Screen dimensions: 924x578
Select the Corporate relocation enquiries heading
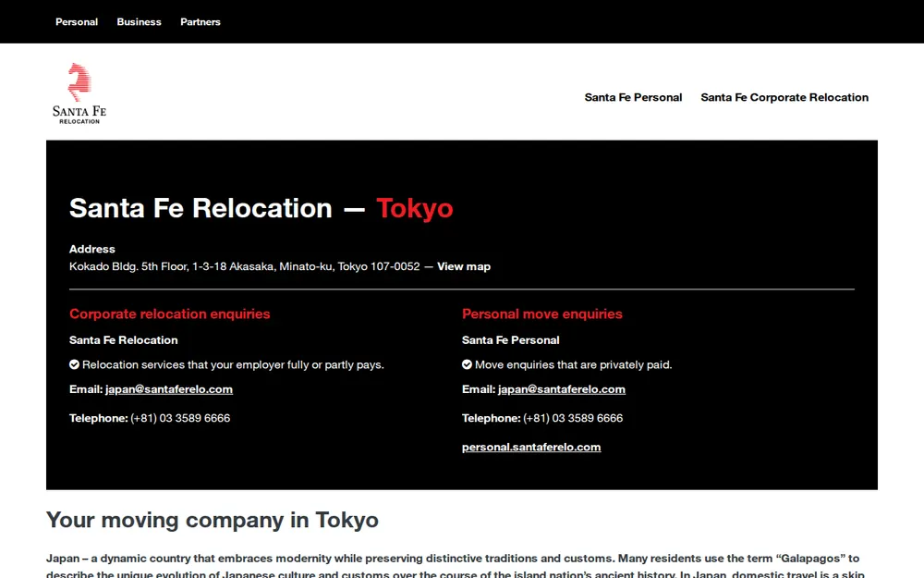(x=170, y=314)
